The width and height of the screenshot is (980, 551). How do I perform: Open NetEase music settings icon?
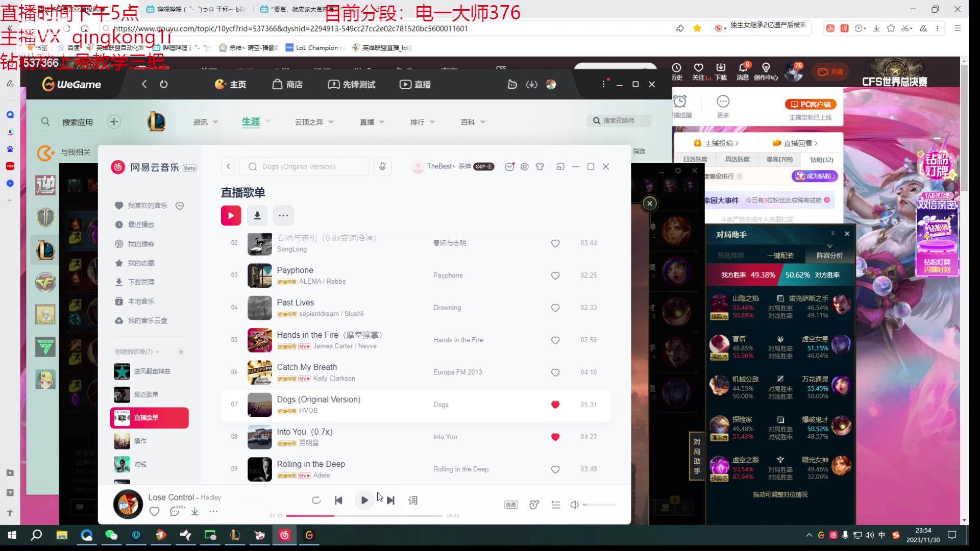click(525, 167)
